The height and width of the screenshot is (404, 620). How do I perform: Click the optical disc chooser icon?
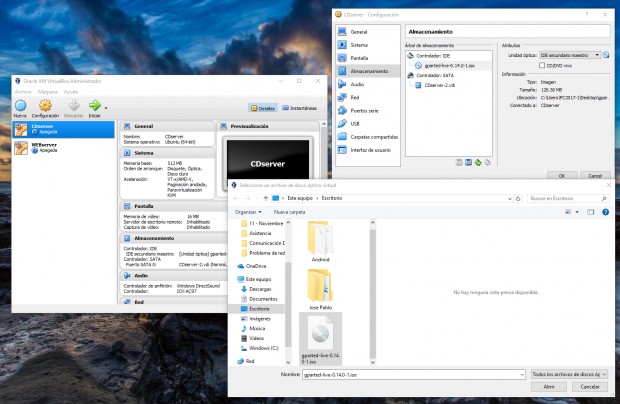pos(606,55)
